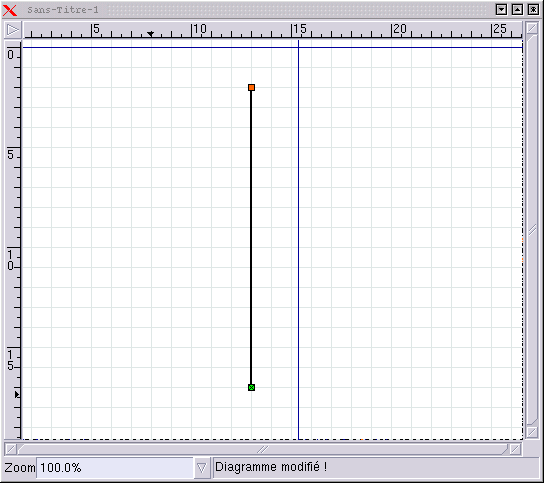Click the vertical scrollbar up arrow
Image resolution: width=544 pixels, height=483 pixels.
pos(532,28)
